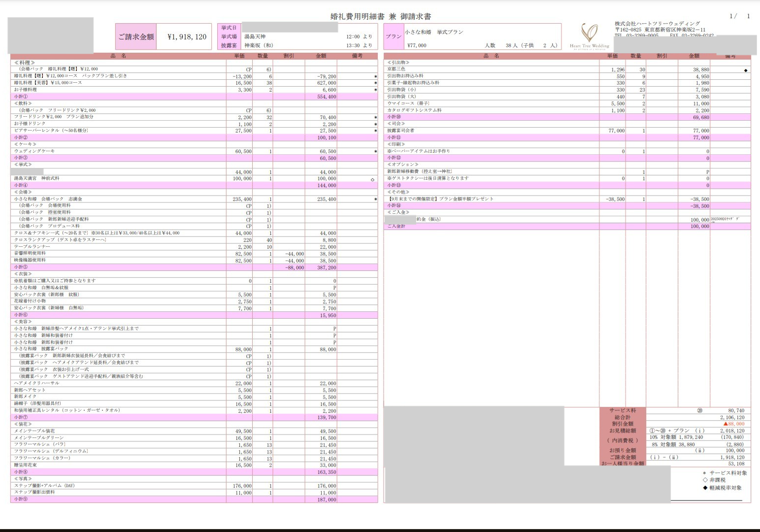Viewport: 760px width, 532px height.
Task: Click the 披露宴 label in header box
Action: 229,45
